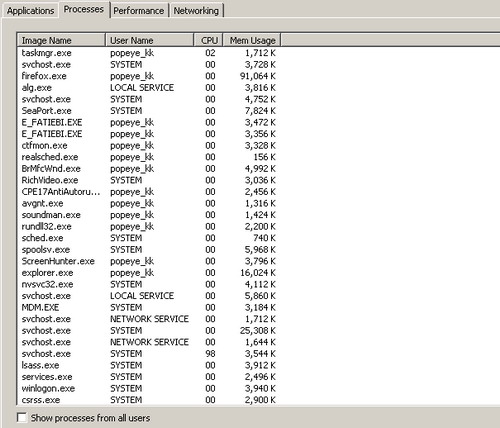Viewport: 500px width, 428px height.
Task: Sort processes by CPU column header
Action: pyautogui.click(x=208, y=40)
